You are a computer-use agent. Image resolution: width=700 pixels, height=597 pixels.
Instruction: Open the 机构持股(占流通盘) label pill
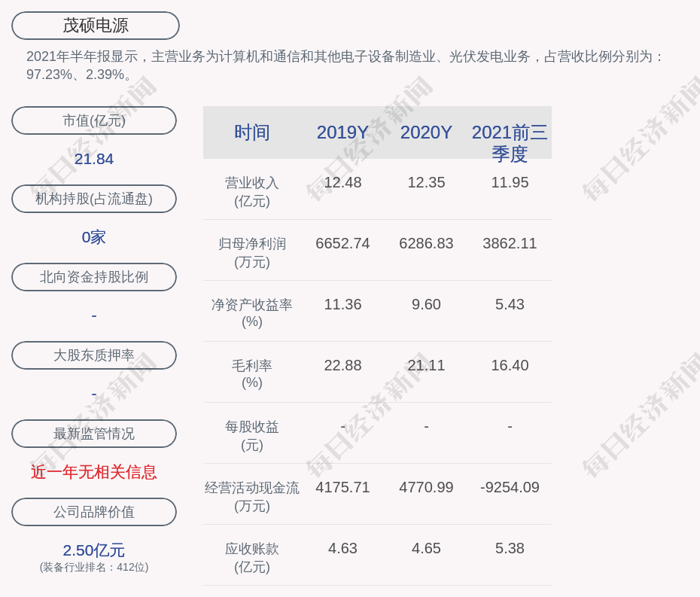click(x=94, y=199)
